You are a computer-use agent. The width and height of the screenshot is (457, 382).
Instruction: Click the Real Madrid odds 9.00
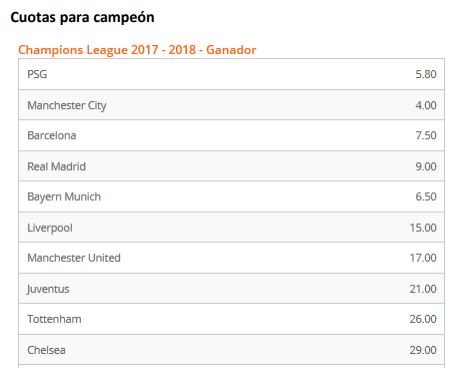[x=426, y=166]
